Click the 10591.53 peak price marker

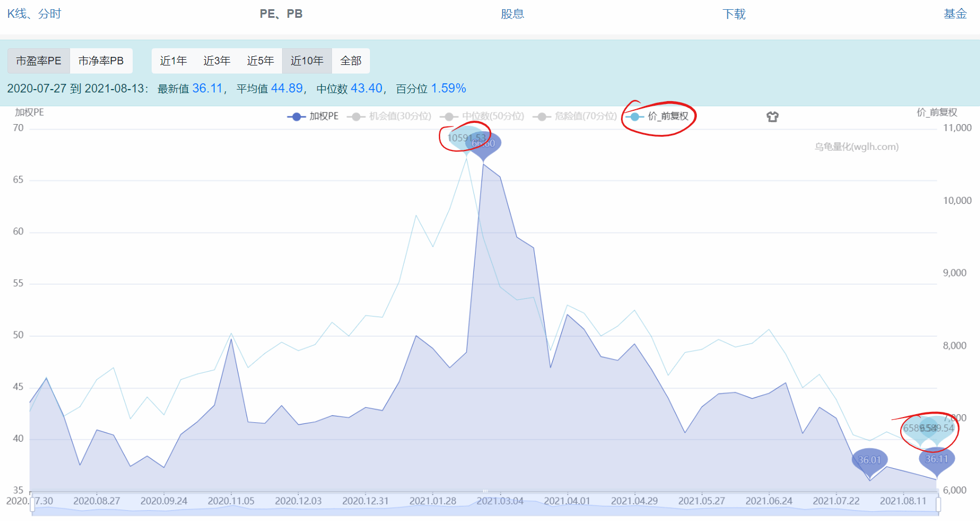click(463, 138)
